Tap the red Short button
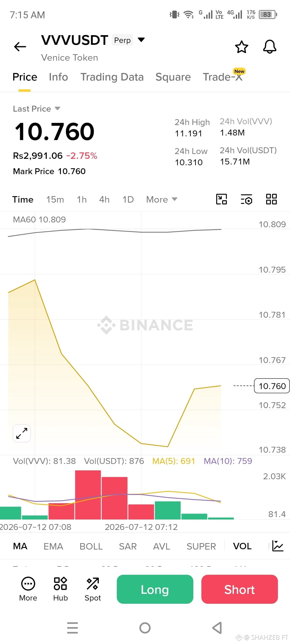290x644 pixels. click(240, 589)
